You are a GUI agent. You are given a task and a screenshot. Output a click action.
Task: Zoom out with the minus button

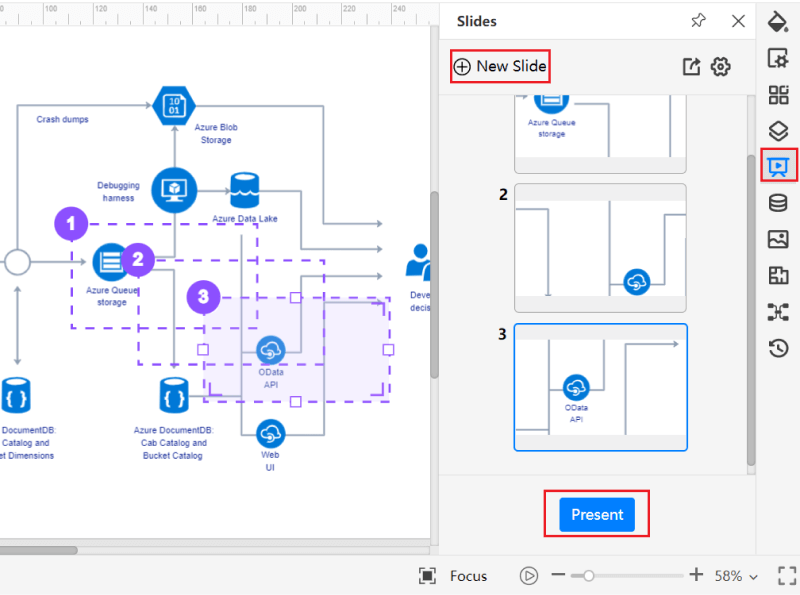click(558, 575)
